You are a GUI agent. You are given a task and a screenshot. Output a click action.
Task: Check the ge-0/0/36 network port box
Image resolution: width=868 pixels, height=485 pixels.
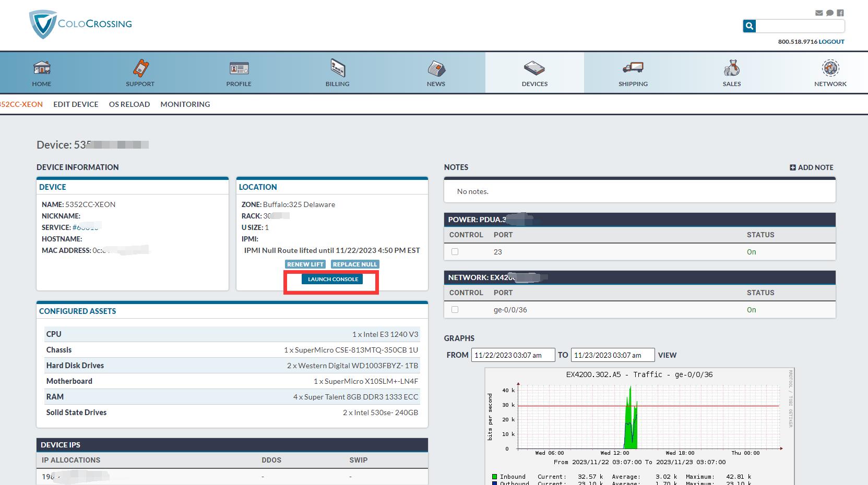click(x=455, y=310)
